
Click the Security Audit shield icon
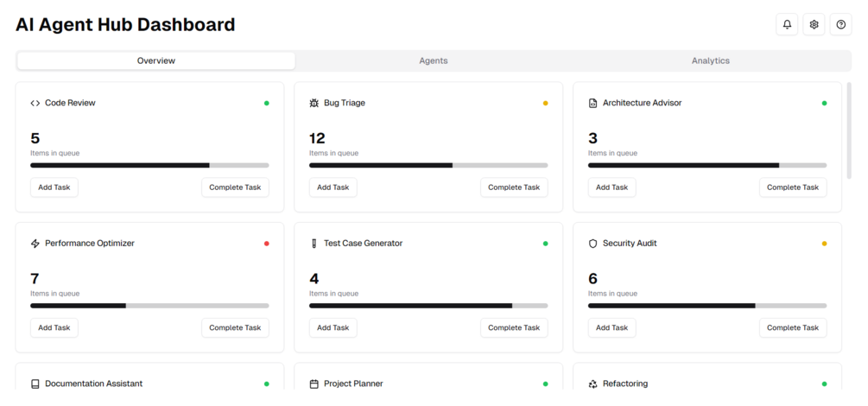pyautogui.click(x=593, y=244)
